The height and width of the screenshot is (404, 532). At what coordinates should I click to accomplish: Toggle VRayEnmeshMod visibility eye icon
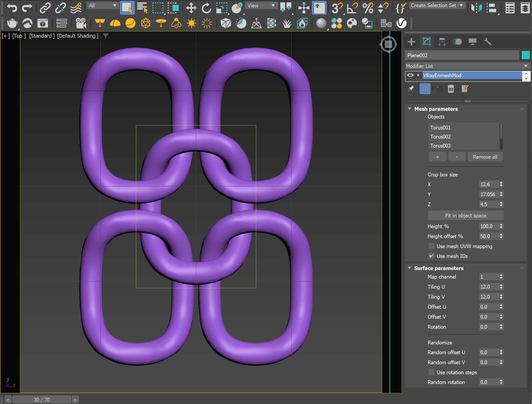coord(410,75)
